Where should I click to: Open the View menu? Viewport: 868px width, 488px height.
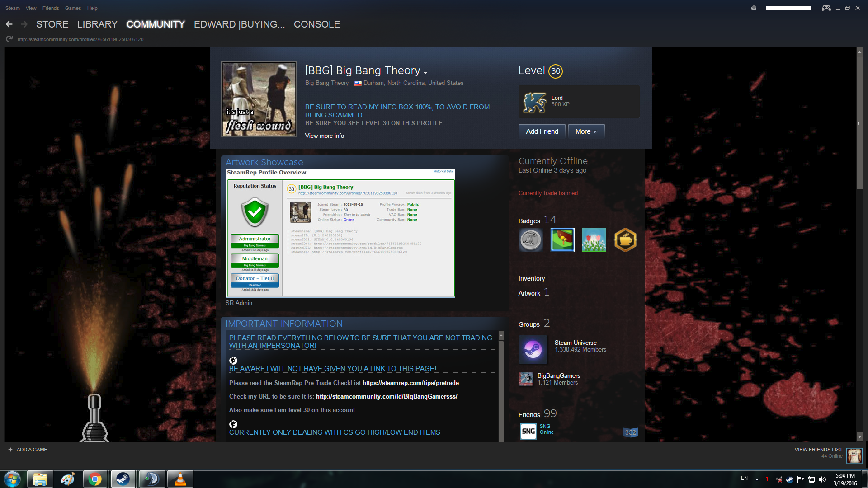click(x=31, y=8)
